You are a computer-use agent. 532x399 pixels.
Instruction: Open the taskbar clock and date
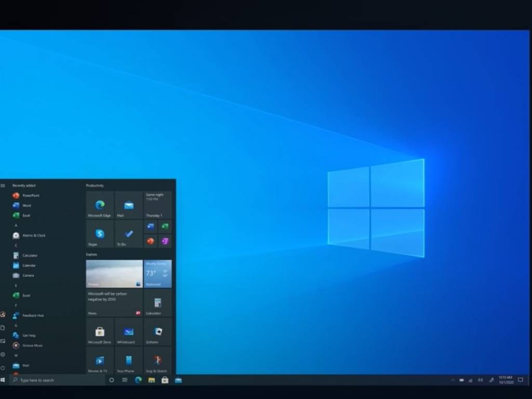tap(506, 380)
